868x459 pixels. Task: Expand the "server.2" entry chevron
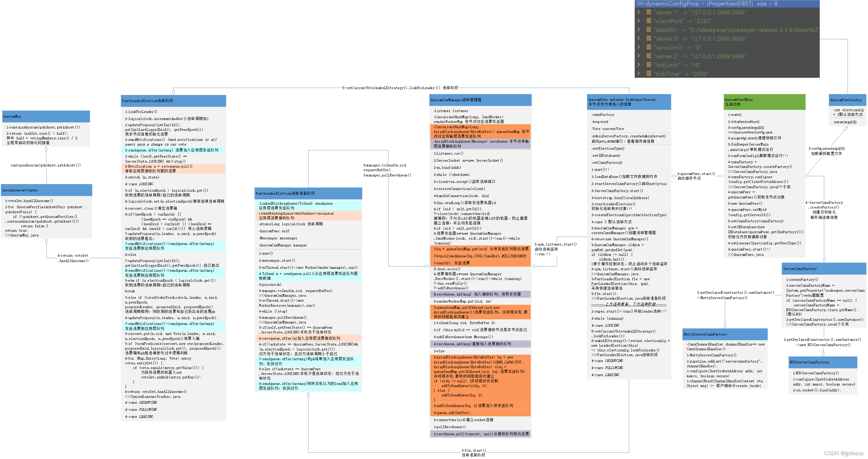[x=638, y=56]
